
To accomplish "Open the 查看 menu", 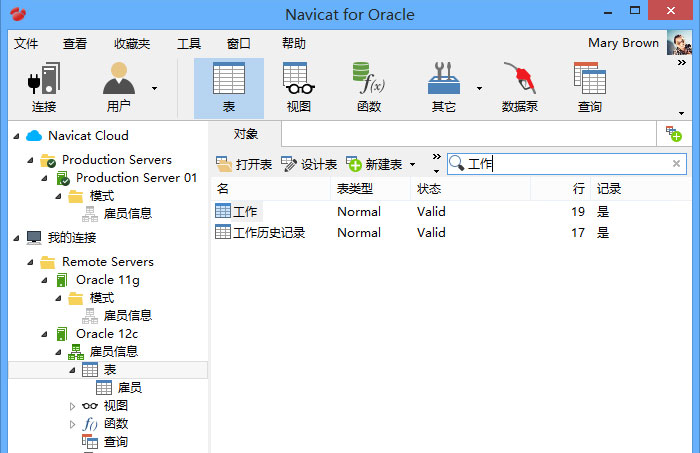I will 75,44.
